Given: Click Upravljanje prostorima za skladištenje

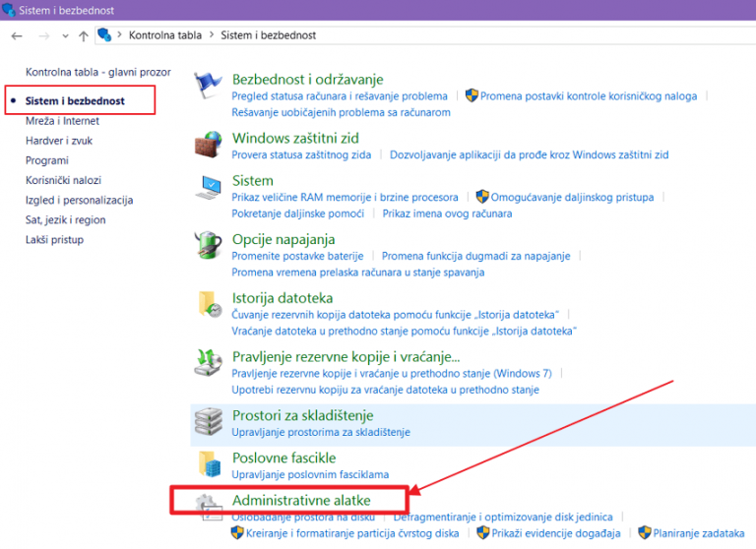Looking at the screenshot, I should 321,432.
